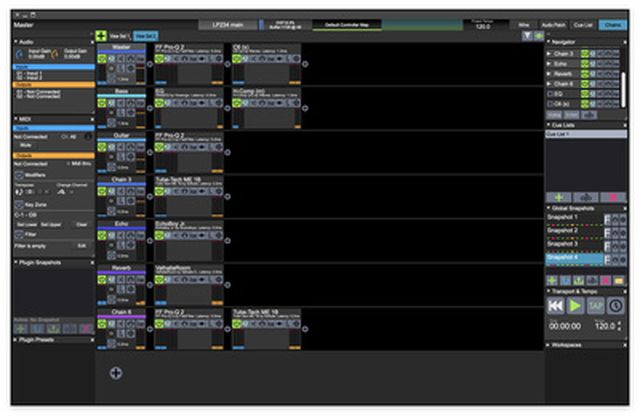Viewport: 640px width, 418px height.
Task: Click the LP234 main project name button
Action: pyautogui.click(x=228, y=25)
